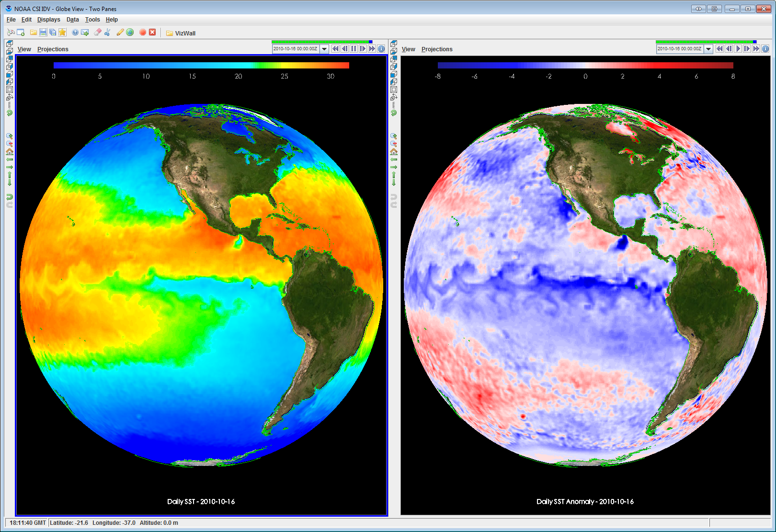This screenshot has height=532, width=776.
Task: Open the Help menu
Action: pos(112,20)
